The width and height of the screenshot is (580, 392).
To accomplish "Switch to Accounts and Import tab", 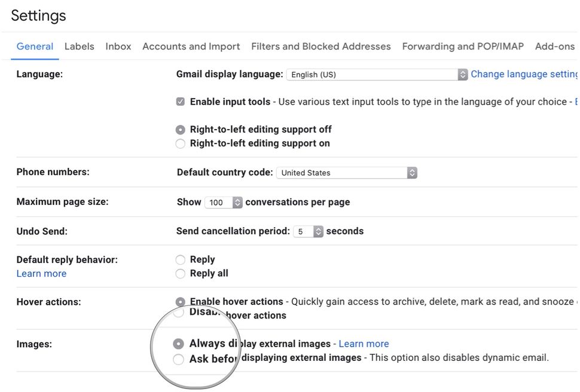I will (x=191, y=46).
